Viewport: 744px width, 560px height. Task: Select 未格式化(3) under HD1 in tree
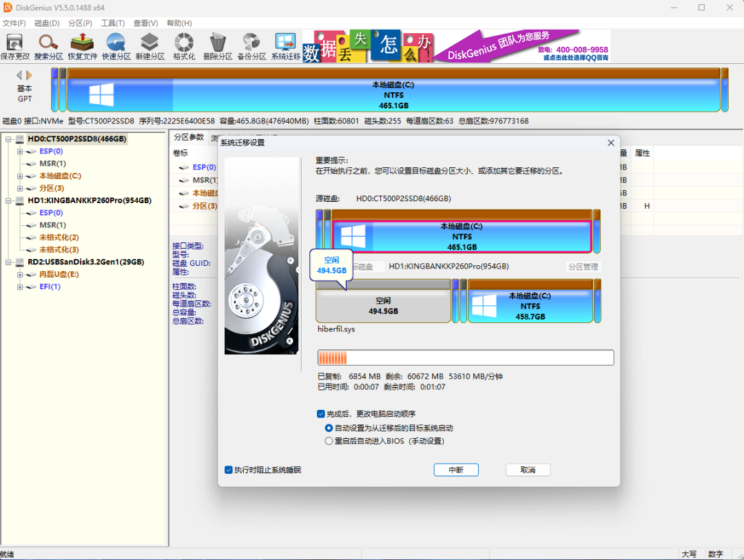click(59, 249)
